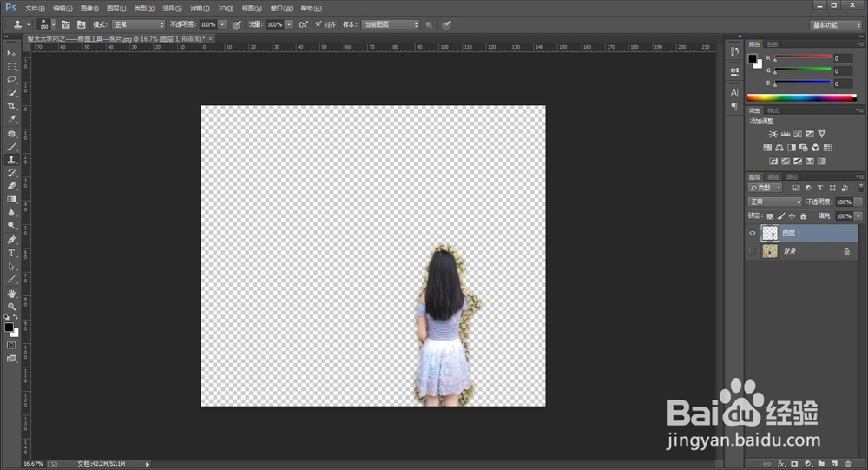
Task: Toggle pressure for size button
Action: pos(447,24)
